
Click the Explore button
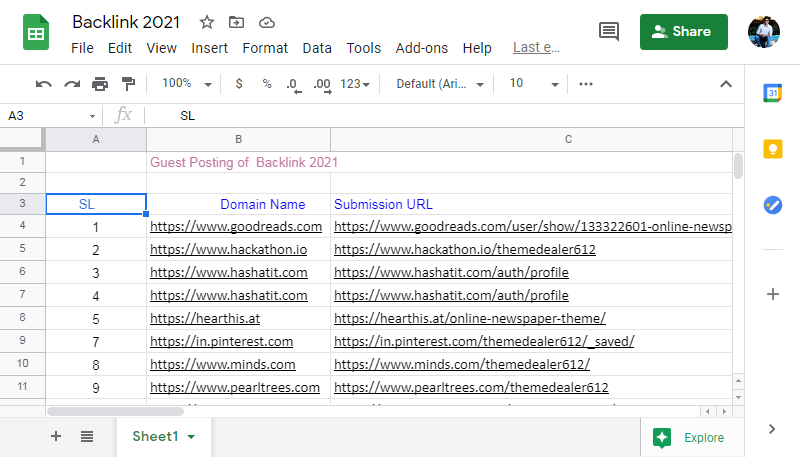[x=690, y=437]
